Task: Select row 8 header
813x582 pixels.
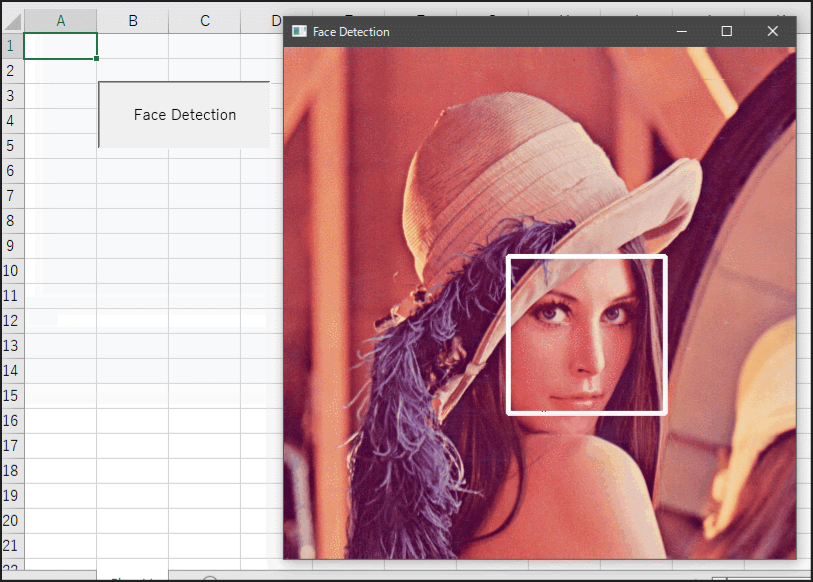Action: pos(12,221)
